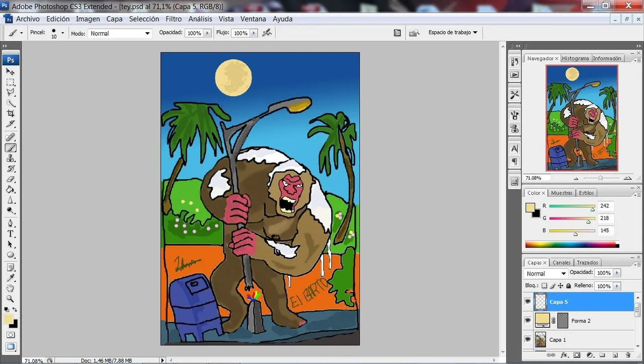Select the Eyedropper tool
This screenshot has height=364, width=644.
coord(11,278)
